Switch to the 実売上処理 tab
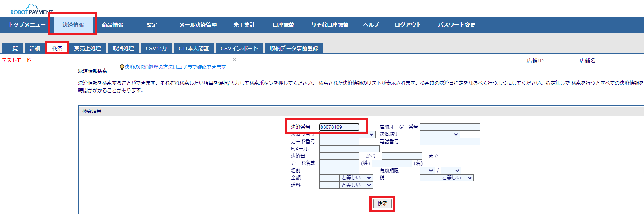Image resolution: width=644 pixels, height=214 pixels. (87, 48)
